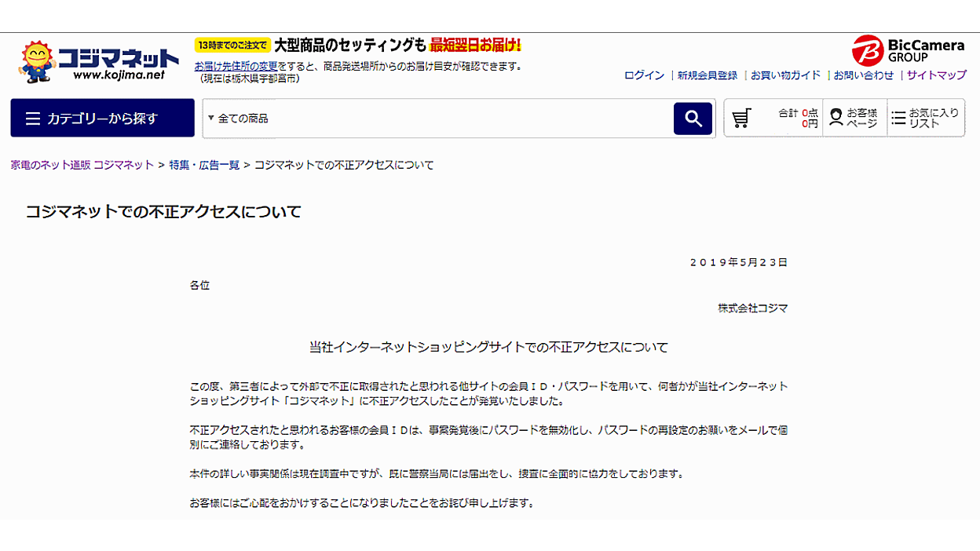
Task: Open the shopping cart icon
Action: (x=741, y=119)
